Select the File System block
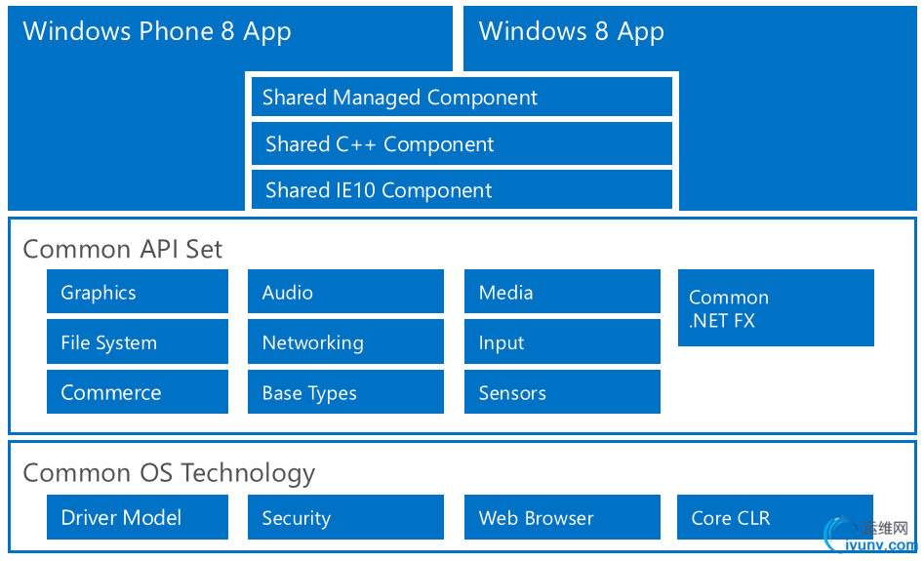Screen dimensions: 924x561 coord(138,341)
